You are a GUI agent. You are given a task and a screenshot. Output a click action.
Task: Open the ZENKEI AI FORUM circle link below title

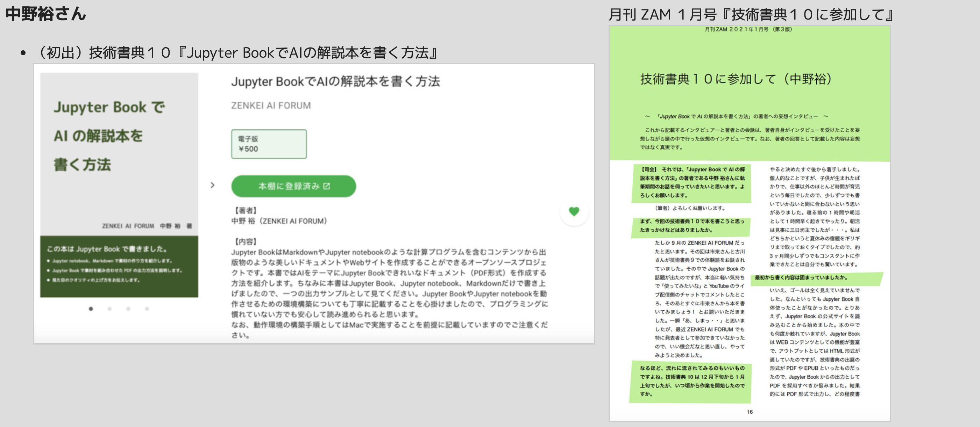point(271,105)
